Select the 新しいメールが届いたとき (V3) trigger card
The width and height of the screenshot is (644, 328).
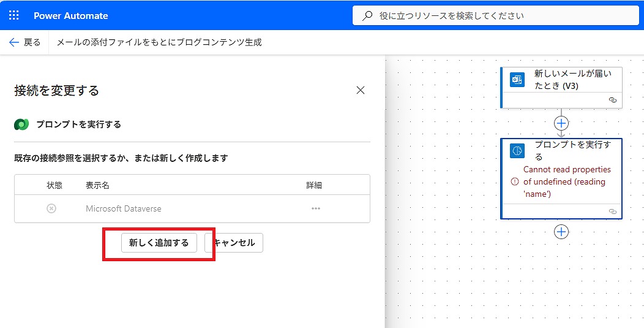(569, 80)
